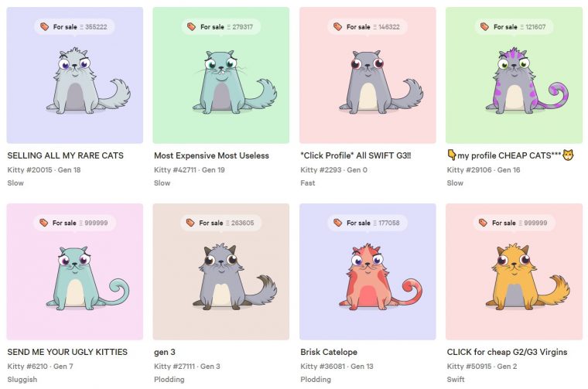Click the "*Click Profile* All SWIFT G3!!" title
The image size is (588, 389).
355,155
